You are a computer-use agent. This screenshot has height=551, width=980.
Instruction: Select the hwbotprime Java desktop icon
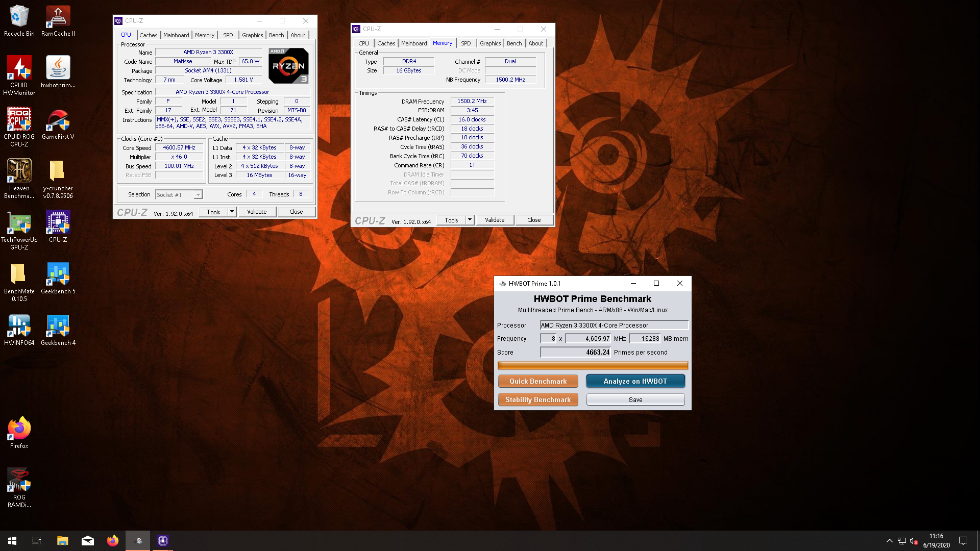58,72
